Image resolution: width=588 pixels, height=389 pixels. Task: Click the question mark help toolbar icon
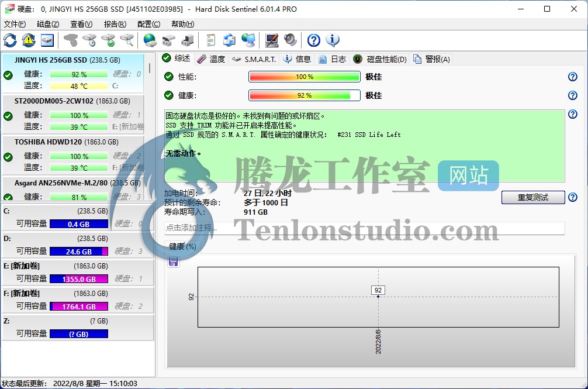click(314, 40)
